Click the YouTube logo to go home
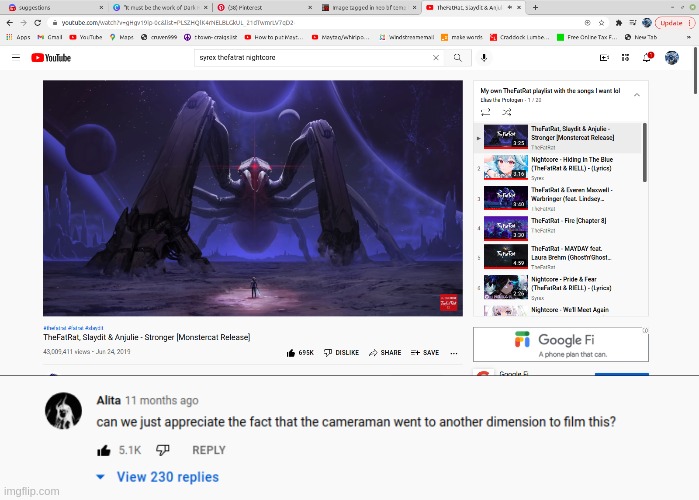This screenshot has height=500, width=699. tap(51, 58)
